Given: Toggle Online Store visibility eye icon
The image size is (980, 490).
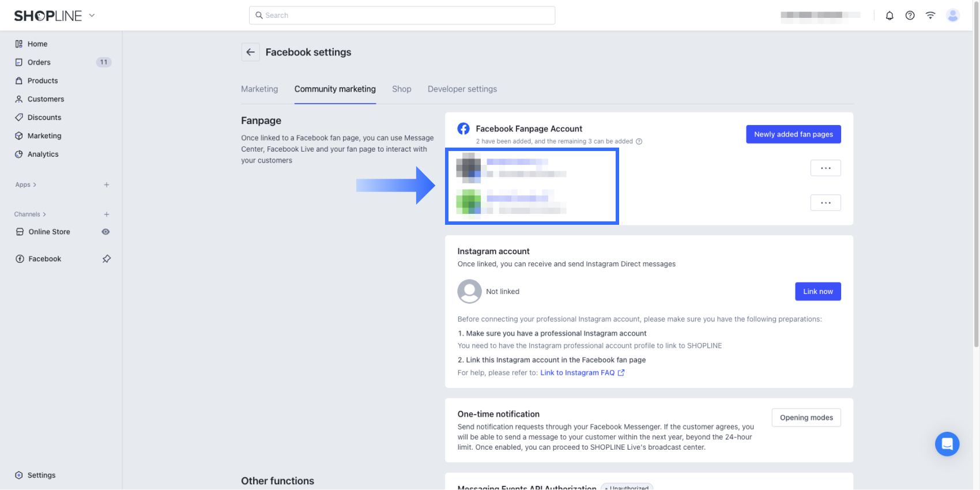Looking at the screenshot, I should pyautogui.click(x=105, y=232).
